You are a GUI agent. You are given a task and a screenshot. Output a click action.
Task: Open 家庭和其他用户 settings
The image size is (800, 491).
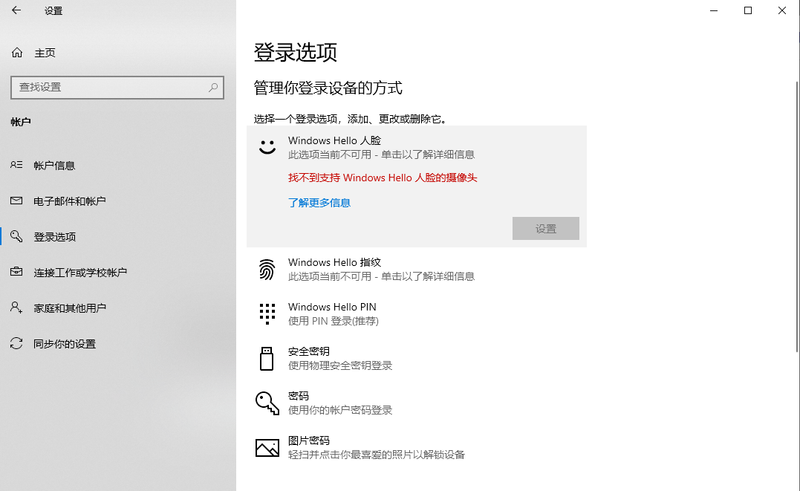coord(69,308)
